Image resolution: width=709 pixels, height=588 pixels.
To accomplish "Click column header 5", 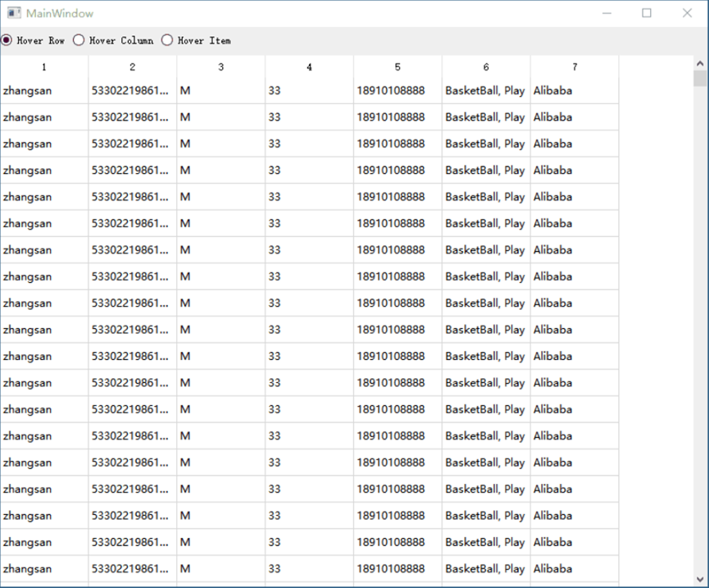I will pyautogui.click(x=398, y=67).
